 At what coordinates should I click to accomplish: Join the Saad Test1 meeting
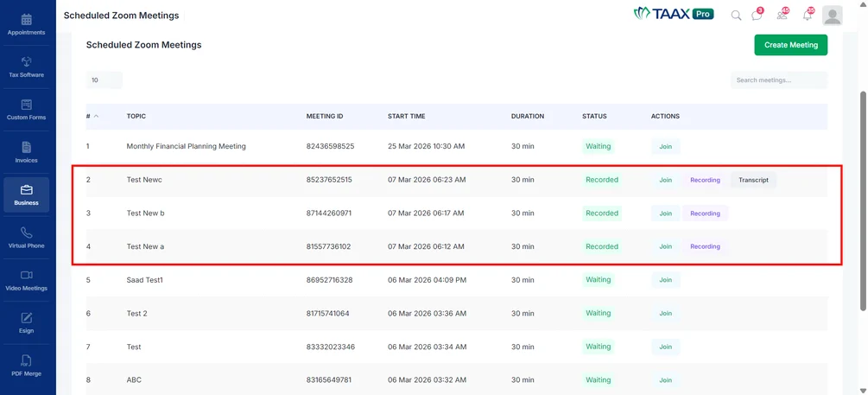coord(665,280)
